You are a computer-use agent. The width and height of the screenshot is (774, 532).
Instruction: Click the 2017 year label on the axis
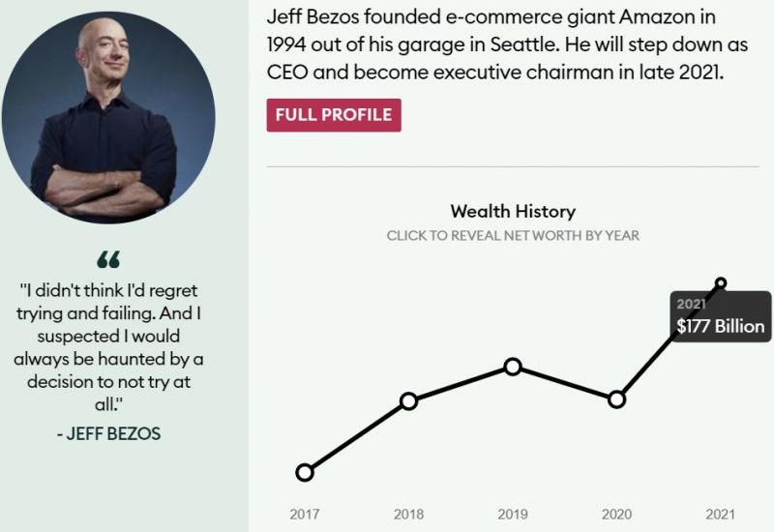305,515
